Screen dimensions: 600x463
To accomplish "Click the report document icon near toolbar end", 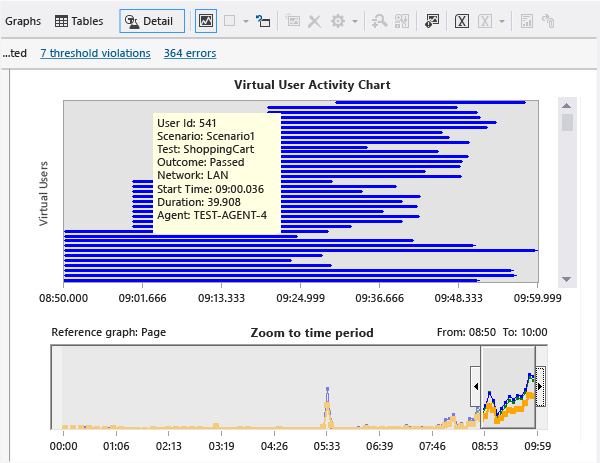I will [x=526, y=21].
